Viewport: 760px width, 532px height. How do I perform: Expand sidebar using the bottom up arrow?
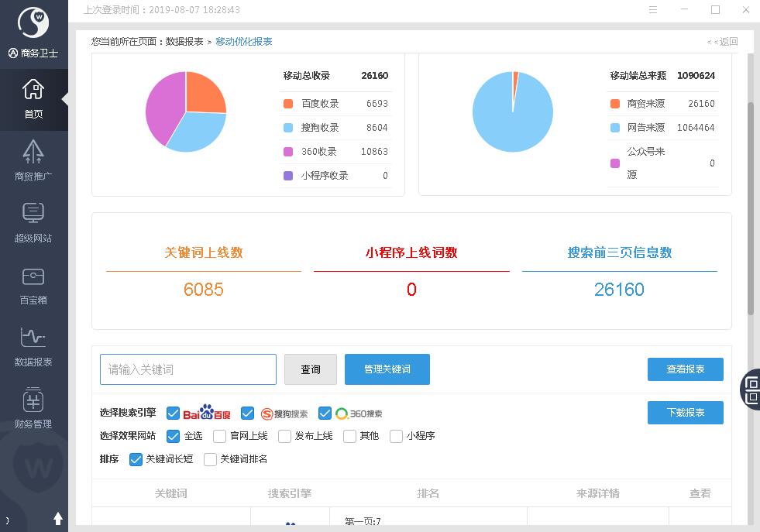pos(57,518)
